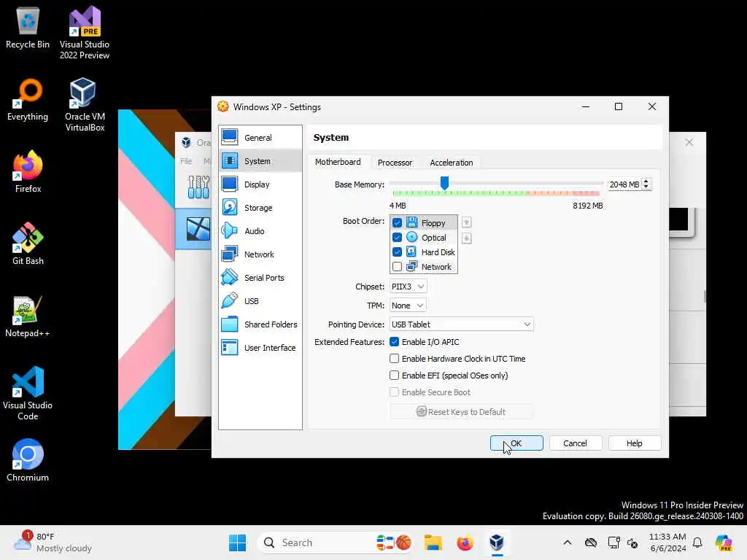This screenshot has width=747, height=560.
Task: Select the System category icon in sidebar
Action: 230,160
